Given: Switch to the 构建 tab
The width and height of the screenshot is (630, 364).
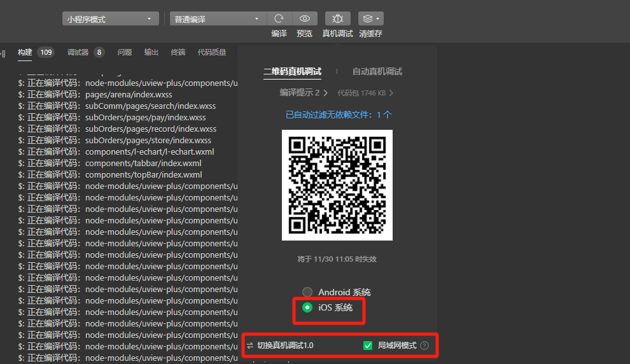Looking at the screenshot, I should pos(25,52).
